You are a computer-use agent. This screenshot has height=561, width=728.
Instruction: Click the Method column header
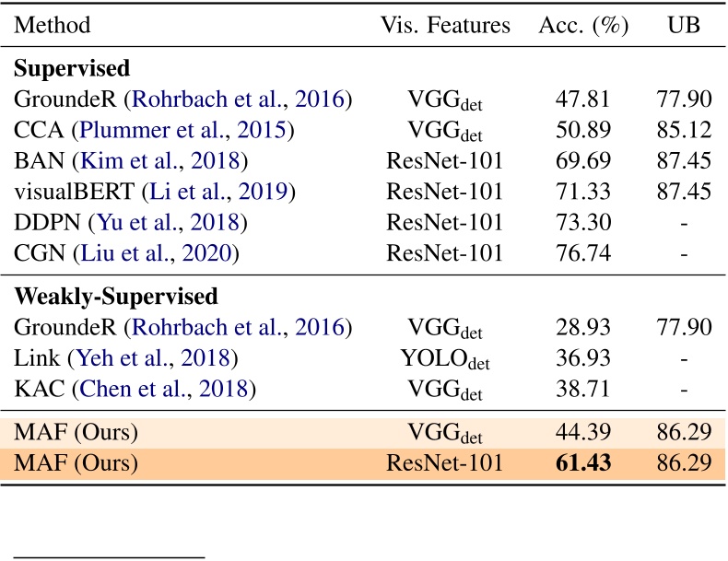[53, 25]
